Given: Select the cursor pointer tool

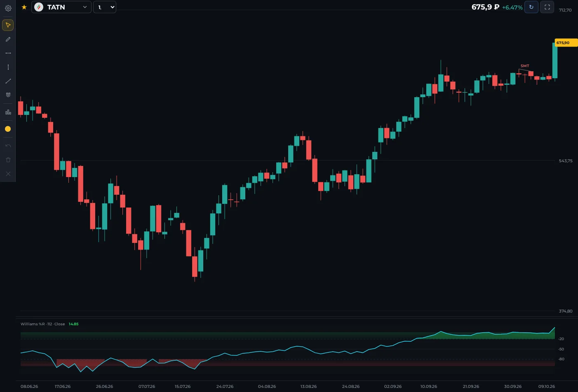Looking at the screenshot, I should coord(8,25).
